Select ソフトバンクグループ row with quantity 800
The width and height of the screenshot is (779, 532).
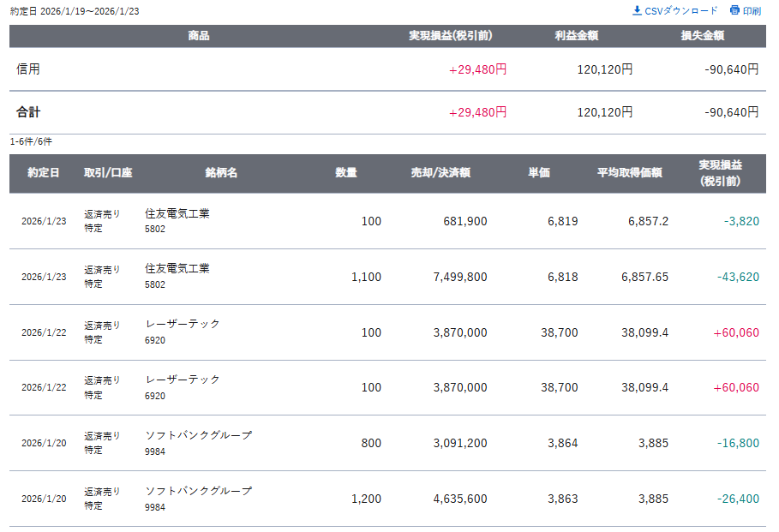(199, 436)
